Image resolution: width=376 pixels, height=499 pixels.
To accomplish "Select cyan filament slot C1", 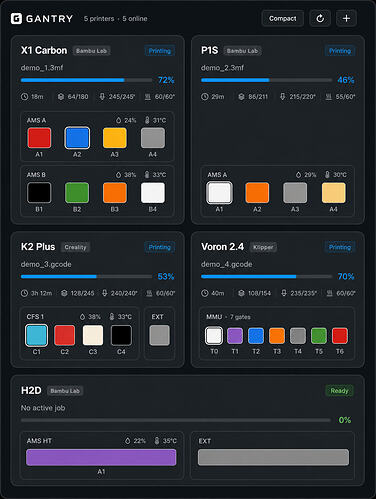I will (x=36, y=335).
